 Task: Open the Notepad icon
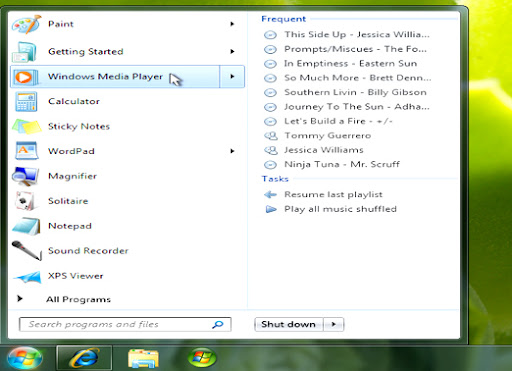click(x=26, y=226)
